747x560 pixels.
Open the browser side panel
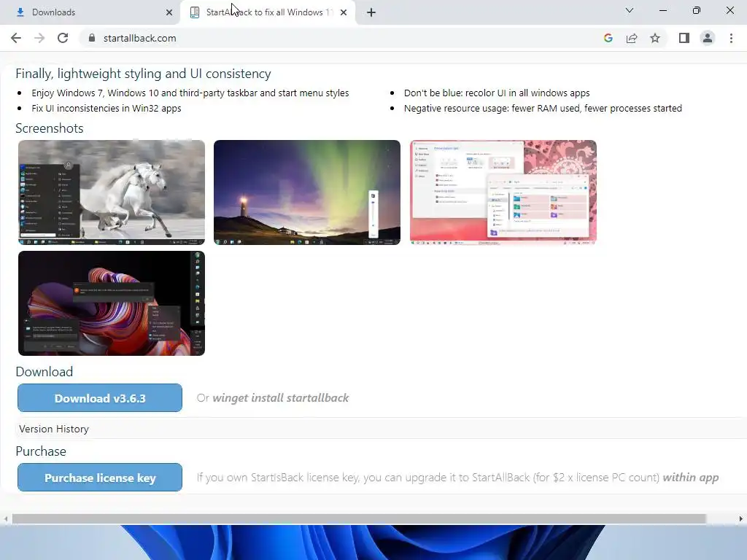point(684,38)
